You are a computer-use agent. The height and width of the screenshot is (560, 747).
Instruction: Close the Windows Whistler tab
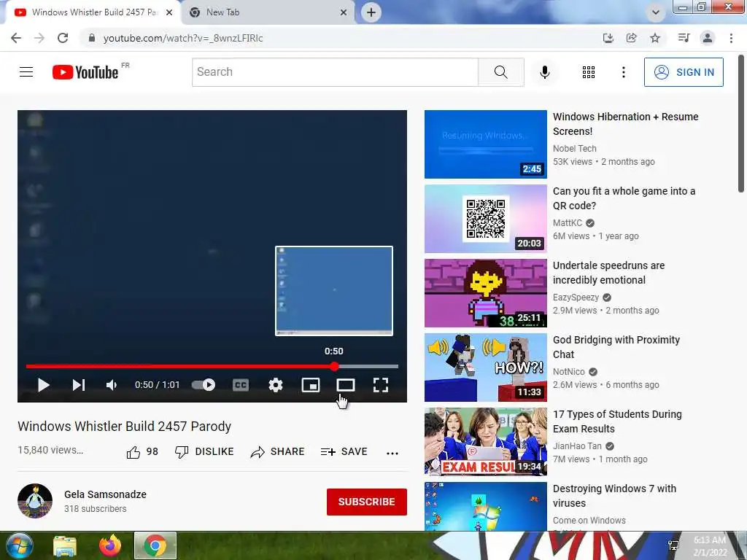(x=169, y=13)
